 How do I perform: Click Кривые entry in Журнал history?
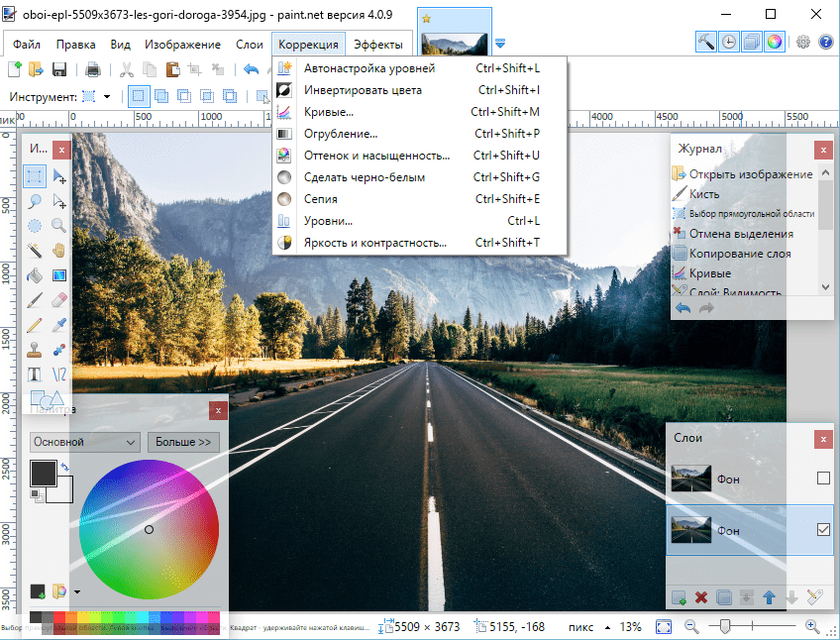tap(710, 273)
